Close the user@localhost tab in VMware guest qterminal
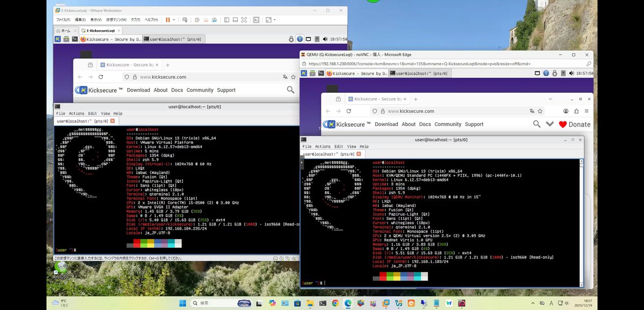 (113, 121)
